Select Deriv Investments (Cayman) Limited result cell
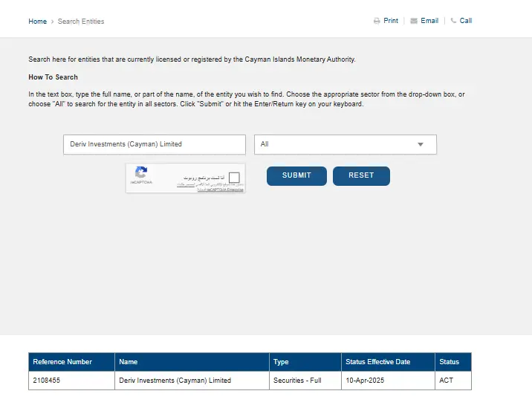The height and width of the screenshot is (414, 532). point(192,381)
